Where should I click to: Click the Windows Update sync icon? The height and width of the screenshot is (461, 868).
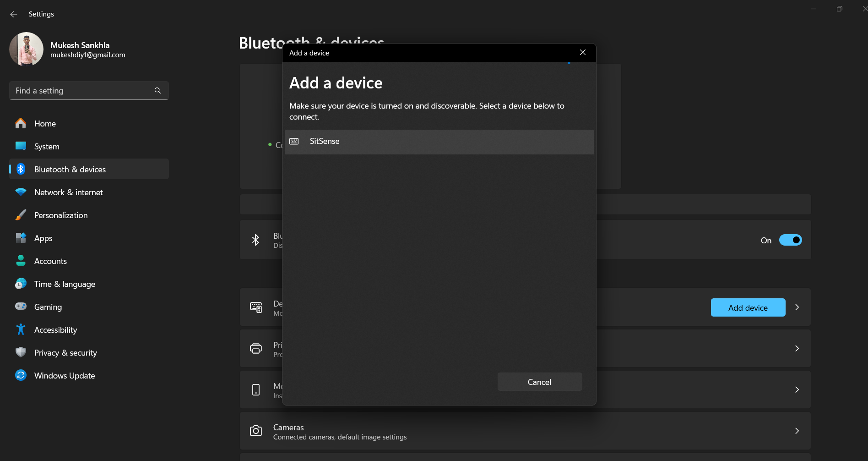coord(21,375)
